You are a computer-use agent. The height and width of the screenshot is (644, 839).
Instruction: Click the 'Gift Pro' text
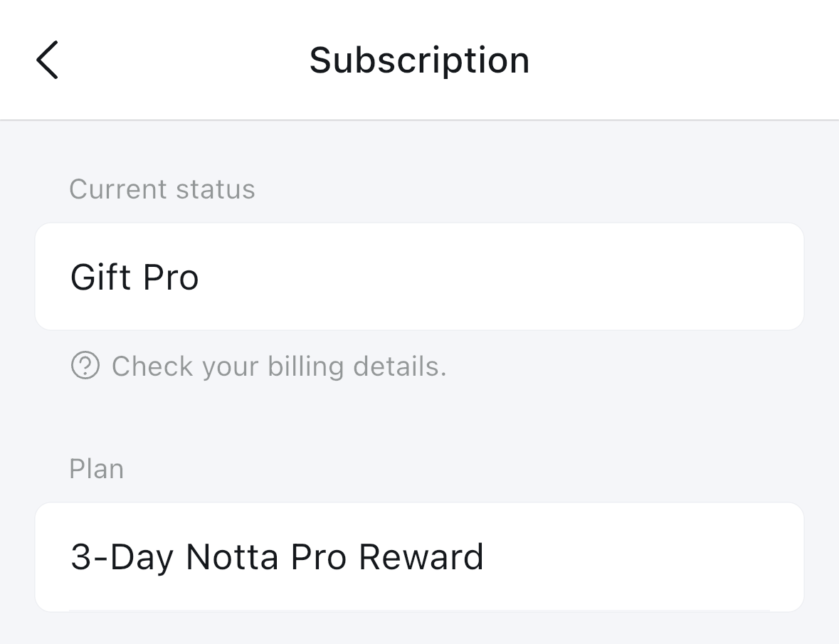click(x=134, y=277)
